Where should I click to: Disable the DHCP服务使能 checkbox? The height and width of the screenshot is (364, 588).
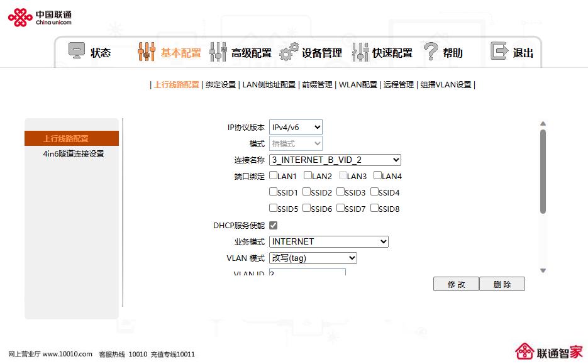273,224
